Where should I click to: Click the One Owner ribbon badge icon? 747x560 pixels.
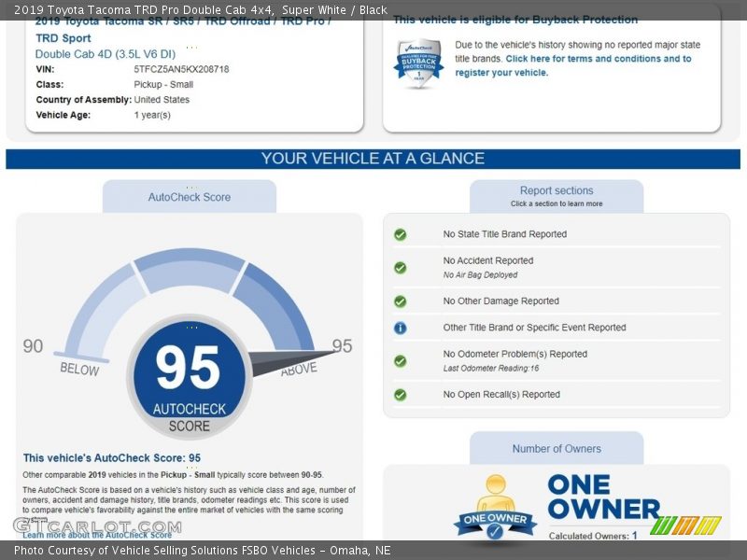[495, 507]
